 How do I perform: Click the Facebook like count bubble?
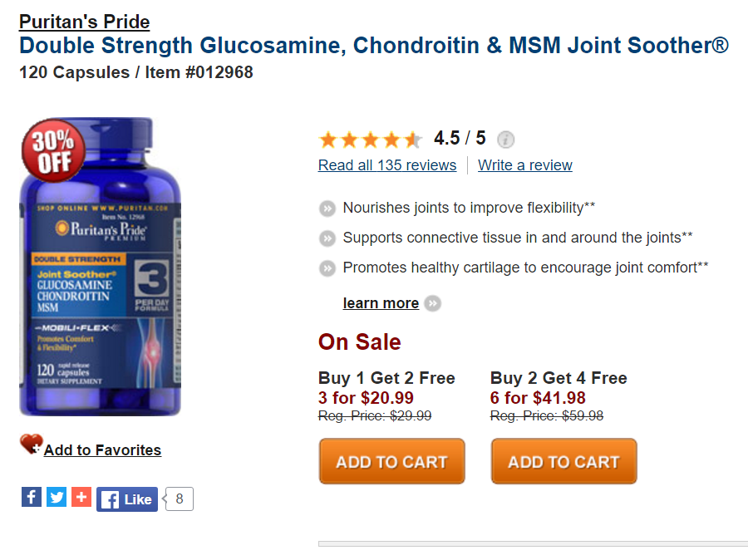tap(180, 499)
